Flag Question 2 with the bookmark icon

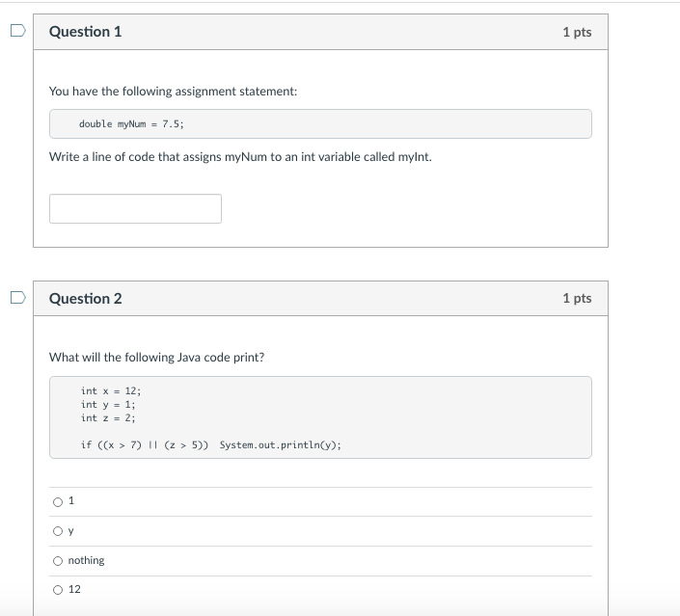[17, 297]
